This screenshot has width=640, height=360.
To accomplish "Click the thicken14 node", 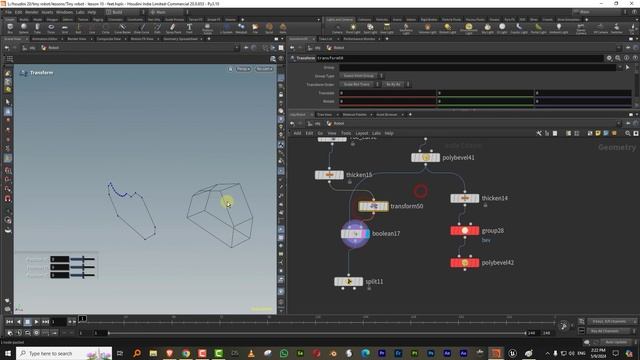I will [464, 198].
